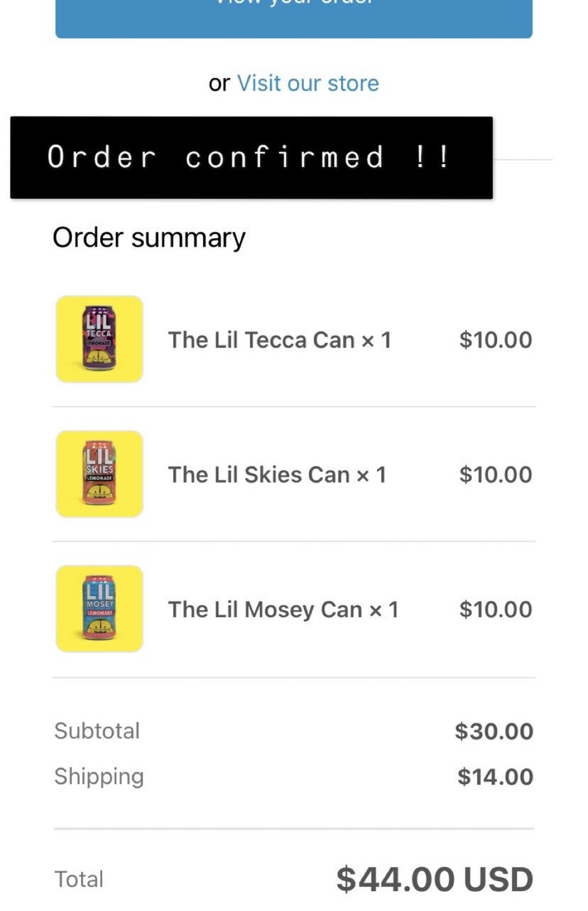The image size is (588, 911).
Task: Click the $30.00 subtotal amount
Action: (x=494, y=731)
